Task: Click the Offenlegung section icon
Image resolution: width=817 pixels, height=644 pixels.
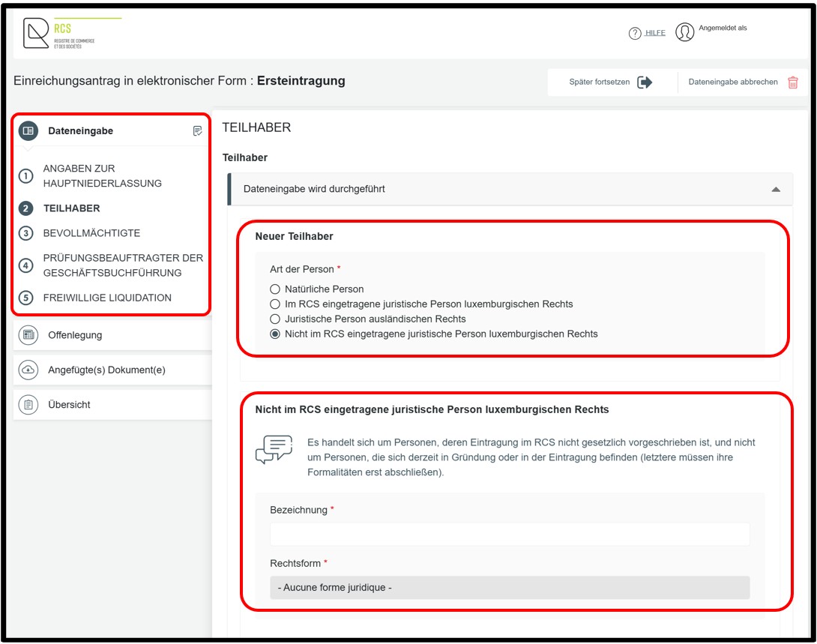Action: pos(28,335)
